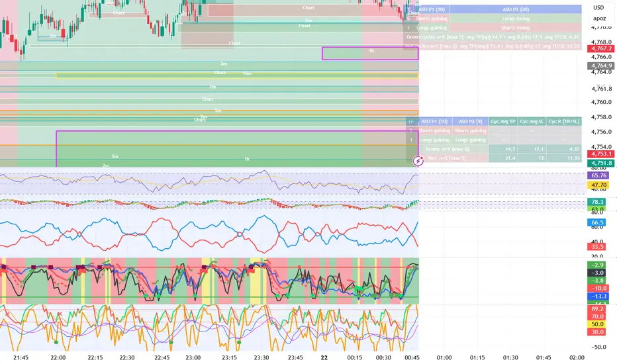Viewport: 617px width, 364px height.
Task: Click the 01:00 time axis label
Action: click(x=444, y=357)
